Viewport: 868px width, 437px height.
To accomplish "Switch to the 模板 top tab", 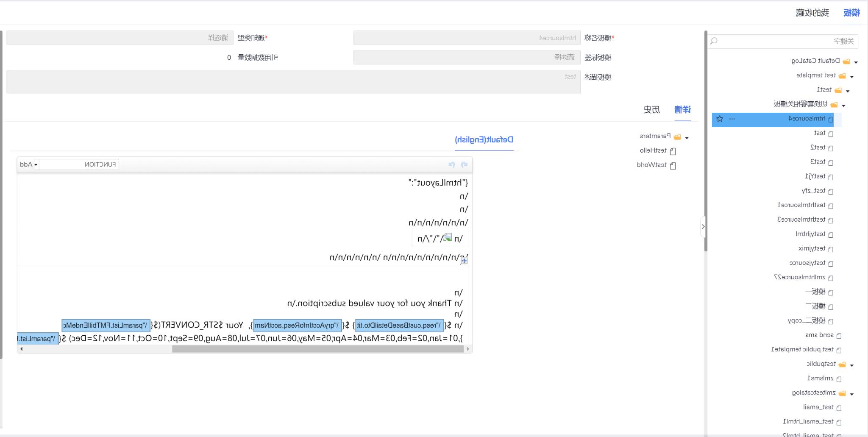I will coord(851,13).
